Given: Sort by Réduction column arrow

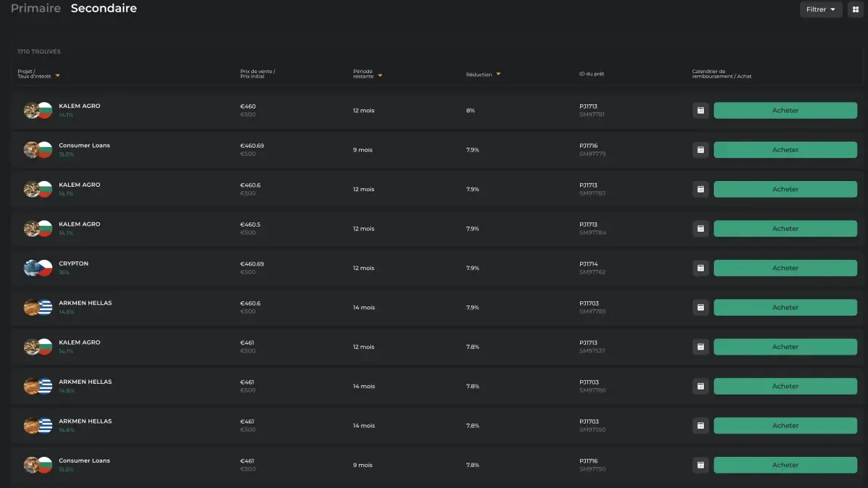Looking at the screenshot, I should 498,75.
